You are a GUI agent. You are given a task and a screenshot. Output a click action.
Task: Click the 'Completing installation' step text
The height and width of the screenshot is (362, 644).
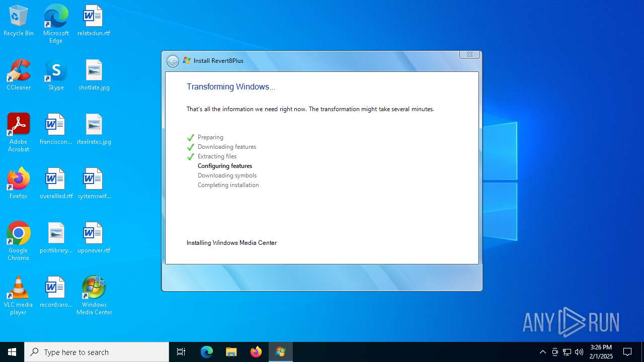[228, 185]
